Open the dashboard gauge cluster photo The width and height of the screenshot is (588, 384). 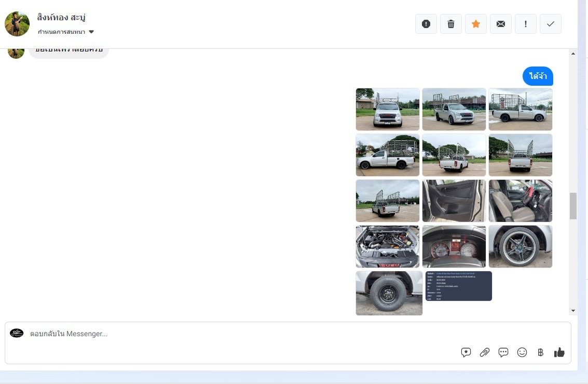[454, 247]
